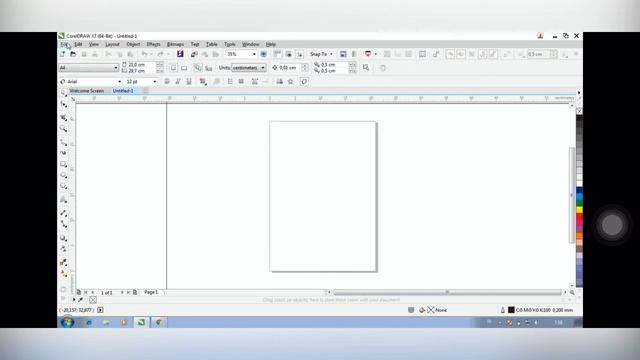Go to previous page arrow in navigator
The image size is (640, 360).
(93, 292)
